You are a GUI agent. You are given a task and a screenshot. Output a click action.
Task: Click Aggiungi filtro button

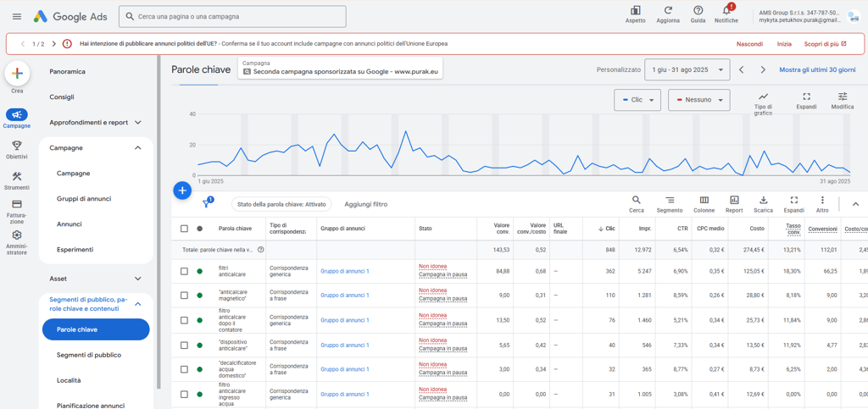click(x=365, y=204)
